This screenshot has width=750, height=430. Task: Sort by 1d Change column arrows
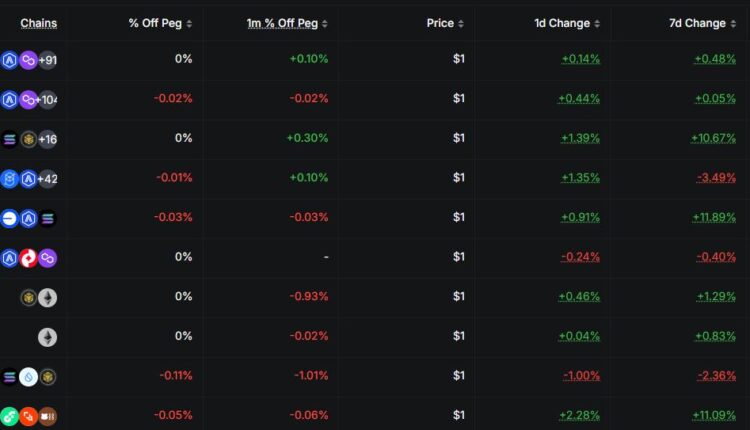pos(598,23)
